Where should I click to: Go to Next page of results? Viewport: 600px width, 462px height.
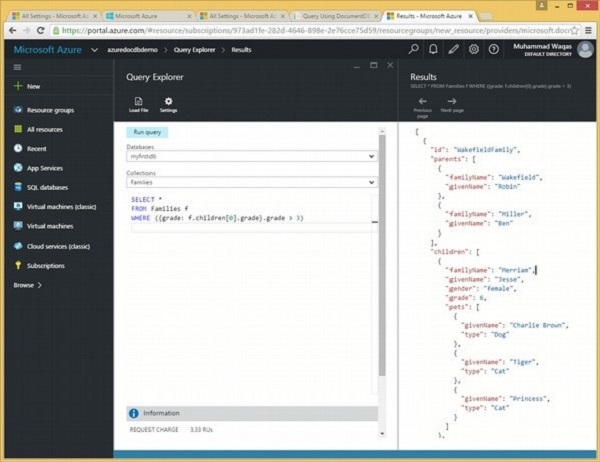tap(451, 101)
